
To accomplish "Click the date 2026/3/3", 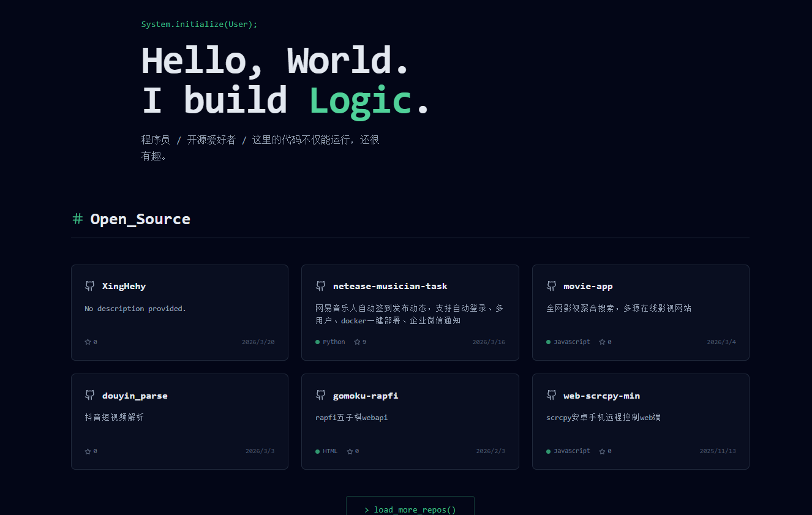I will click(260, 451).
